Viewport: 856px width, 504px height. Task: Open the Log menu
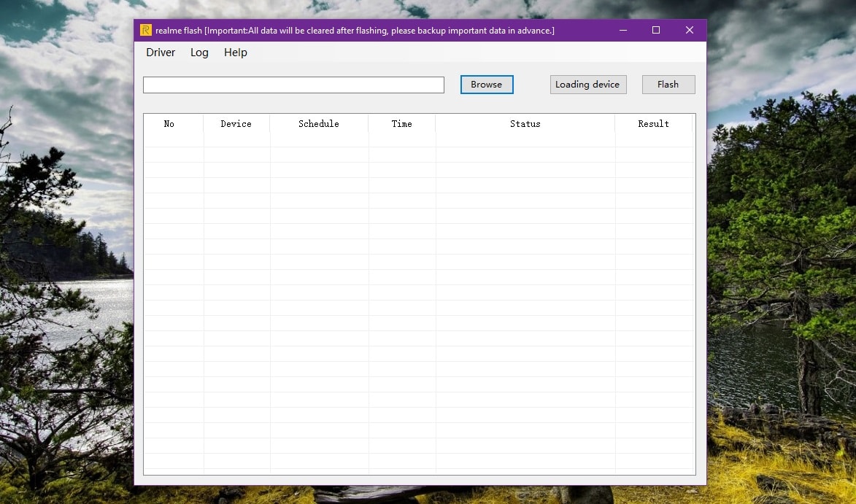[199, 53]
